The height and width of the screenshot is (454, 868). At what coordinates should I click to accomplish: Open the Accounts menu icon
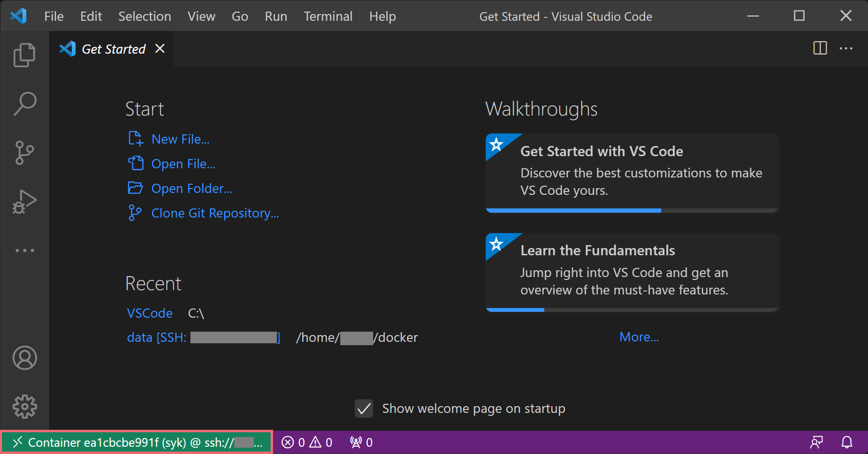point(25,358)
